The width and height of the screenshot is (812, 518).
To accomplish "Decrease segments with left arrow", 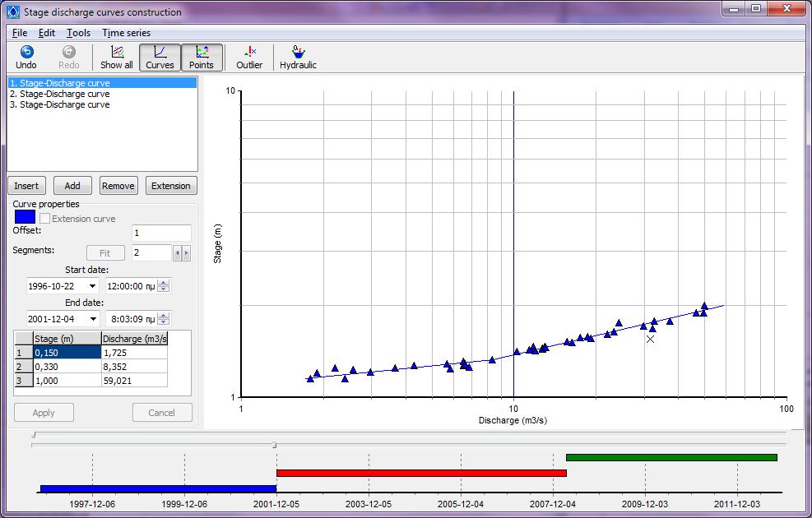I will coord(177,253).
